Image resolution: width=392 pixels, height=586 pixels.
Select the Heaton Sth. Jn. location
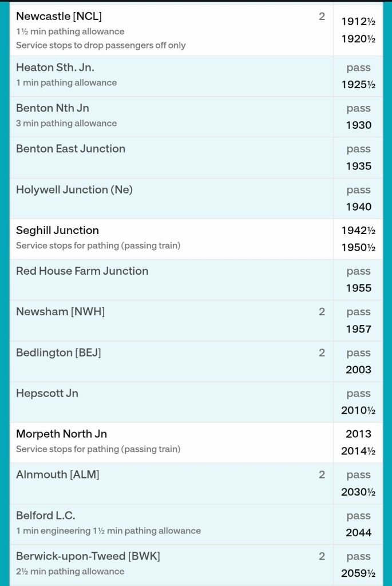point(55,68)
